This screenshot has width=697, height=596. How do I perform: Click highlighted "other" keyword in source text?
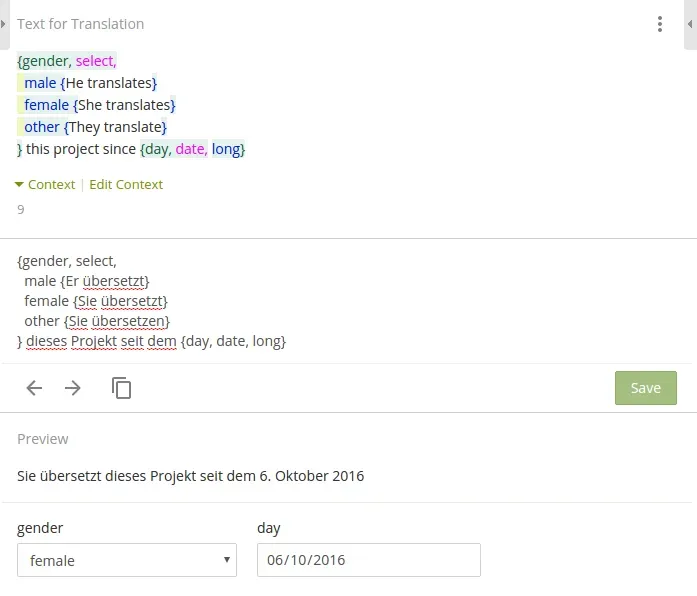tap(42, 127)
